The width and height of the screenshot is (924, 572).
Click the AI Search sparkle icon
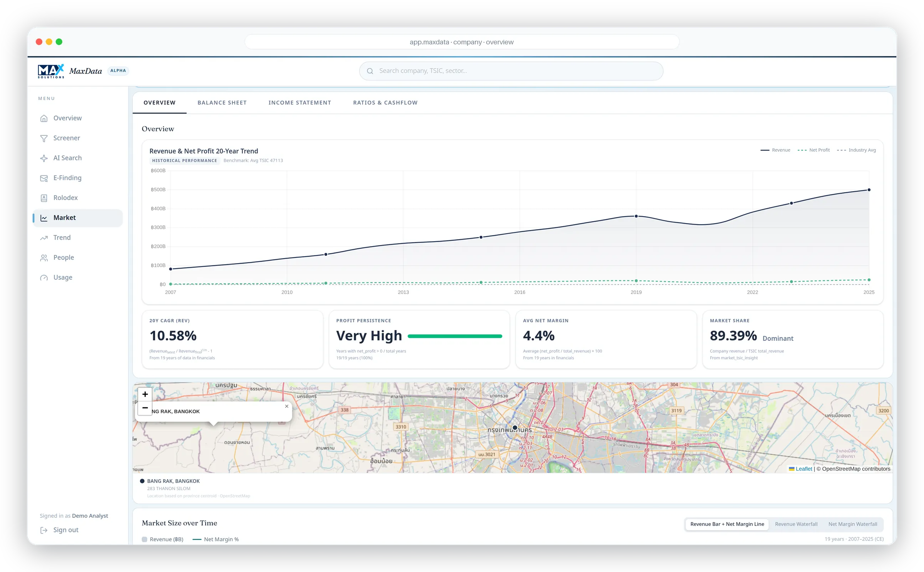click(44, 158)
